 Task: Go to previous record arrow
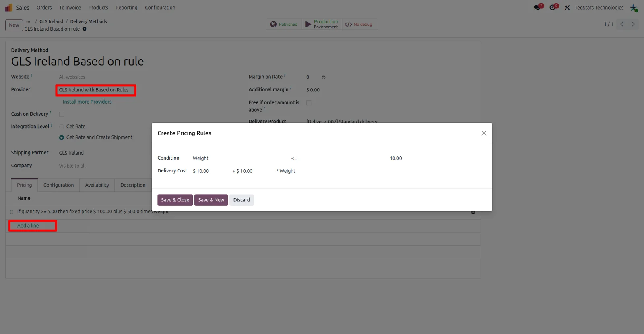pyautogui.click(x=622, y=24)
